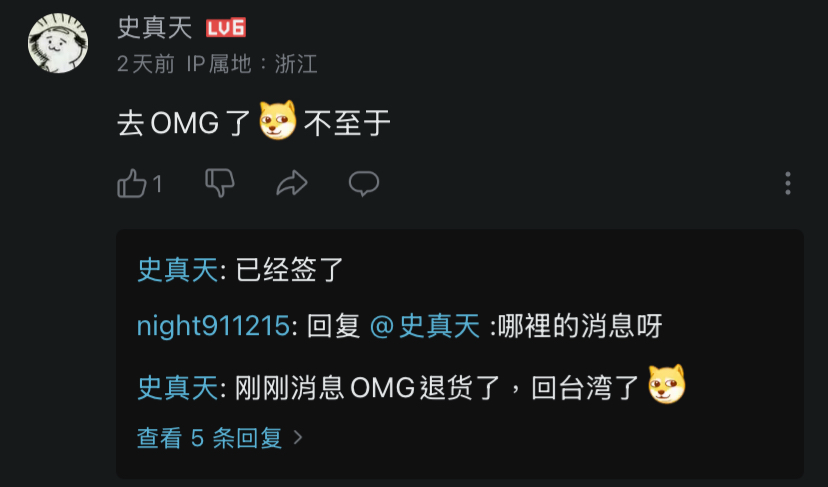Click the like count number 1
The width and height of the screenshot is (828, 487).
(x=157, y=184)
